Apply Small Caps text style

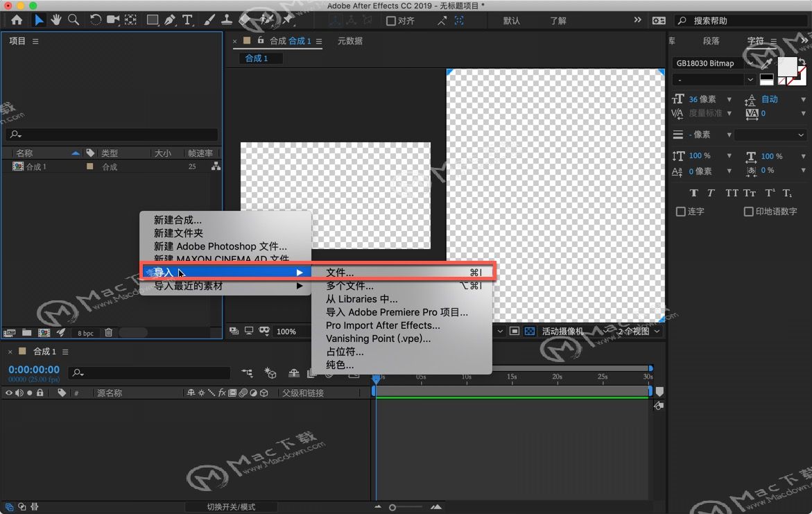click(x=750, y=194)
